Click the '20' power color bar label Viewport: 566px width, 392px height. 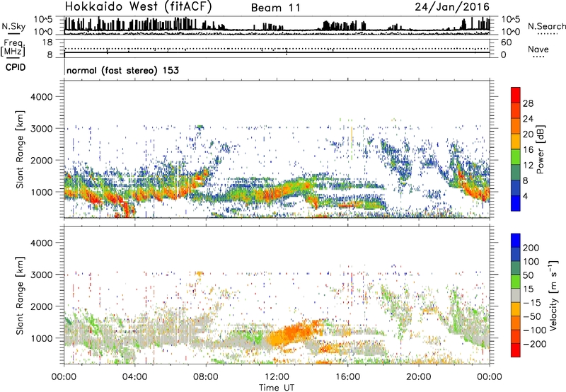528,134
